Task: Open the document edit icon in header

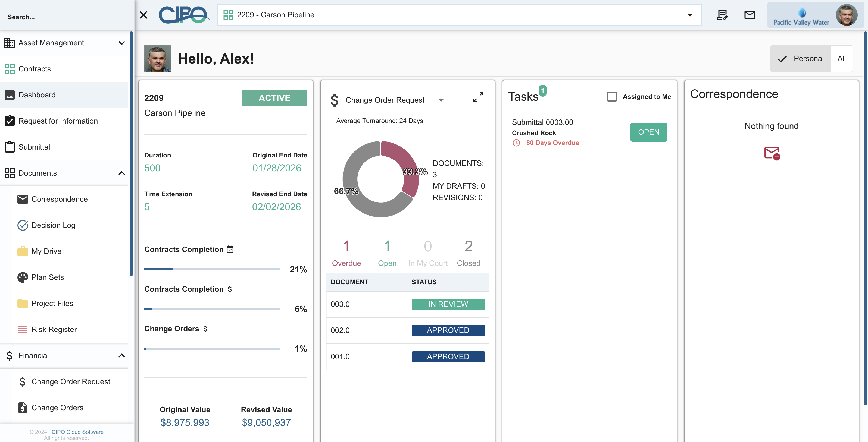Action: (722, 15)
